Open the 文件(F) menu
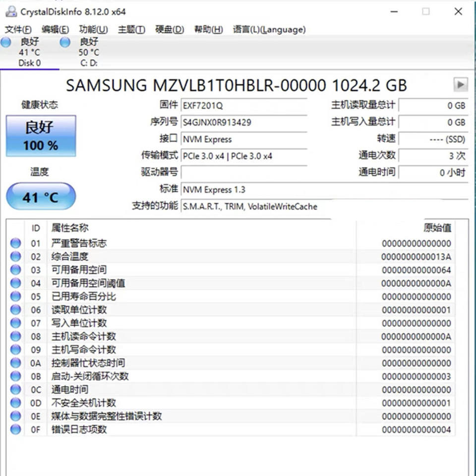Screen dimensions: 476x476 pos(18,29)
